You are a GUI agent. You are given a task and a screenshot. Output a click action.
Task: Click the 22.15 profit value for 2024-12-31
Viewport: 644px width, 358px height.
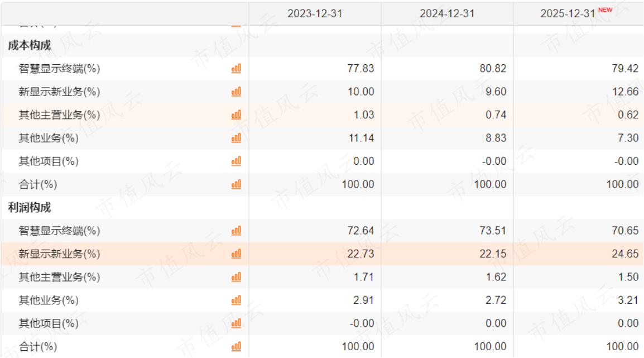[493, 254]
